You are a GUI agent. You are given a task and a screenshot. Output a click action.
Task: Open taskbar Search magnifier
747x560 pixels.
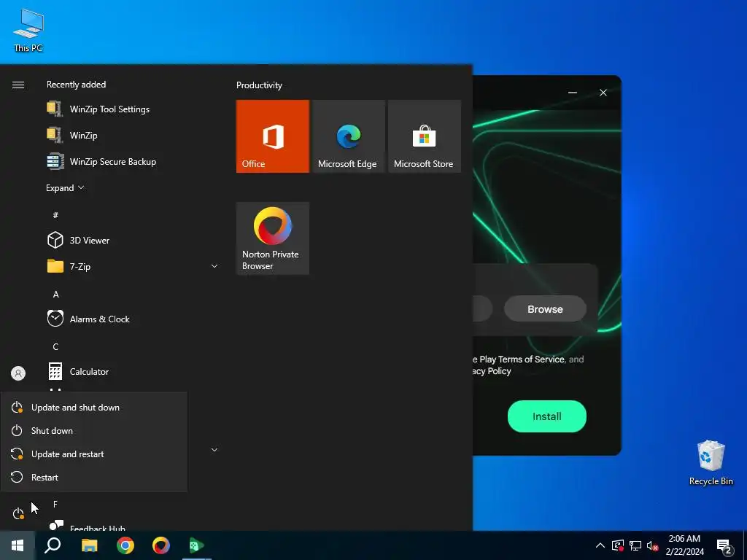(53, 545)
